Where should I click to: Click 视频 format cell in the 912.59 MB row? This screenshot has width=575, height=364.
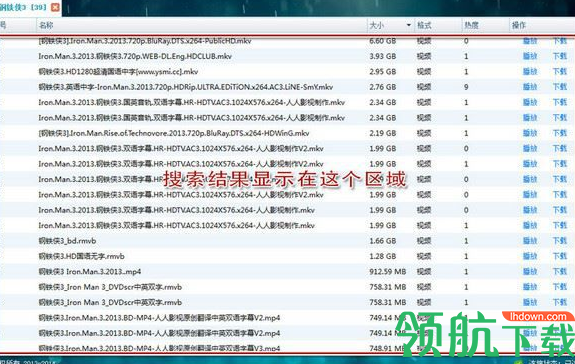(424, 272)
